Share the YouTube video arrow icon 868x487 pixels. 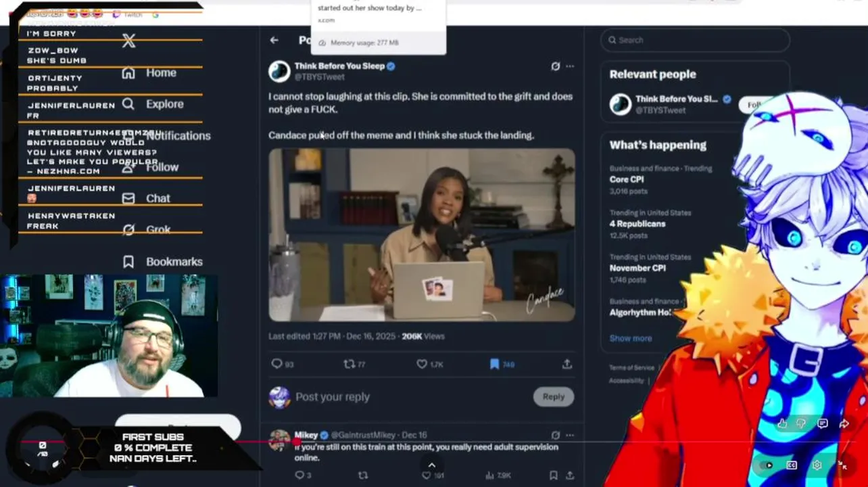point(844,424)
